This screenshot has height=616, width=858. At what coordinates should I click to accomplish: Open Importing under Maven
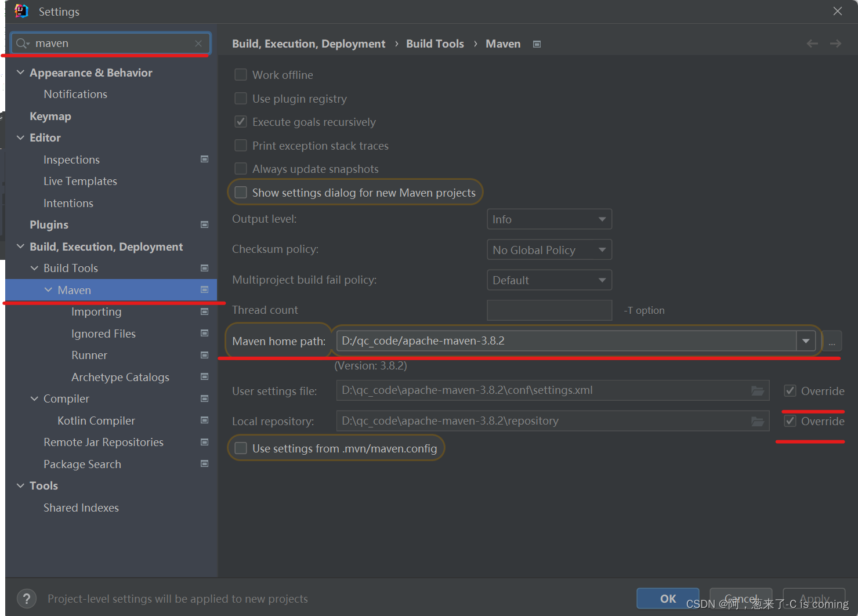[96, 311]
